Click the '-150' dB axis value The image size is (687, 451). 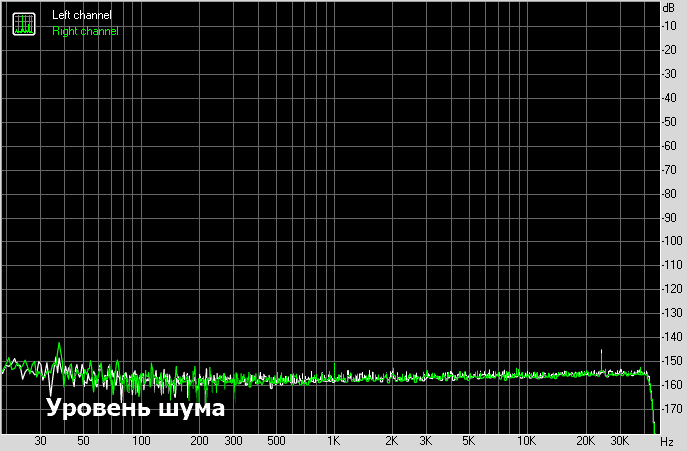coord(672,361)
